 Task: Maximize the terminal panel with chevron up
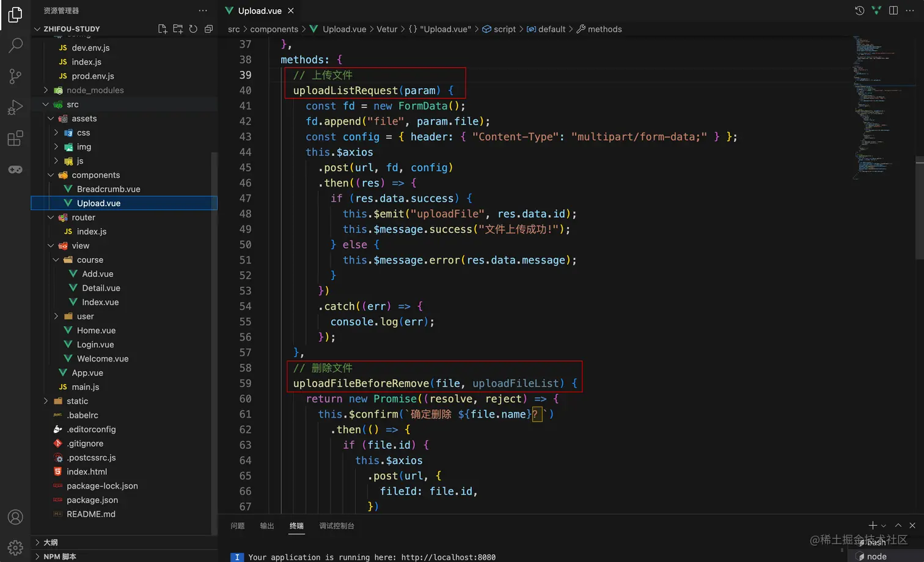coord(898,525)
